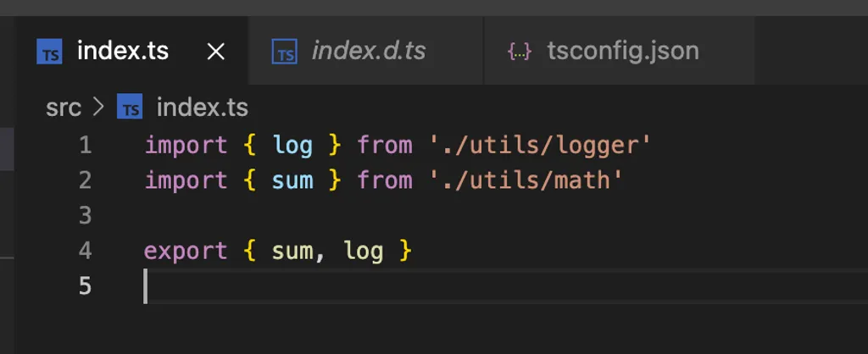Close the index.ts editor tab

pyautogui.click(x=216, y=53)
